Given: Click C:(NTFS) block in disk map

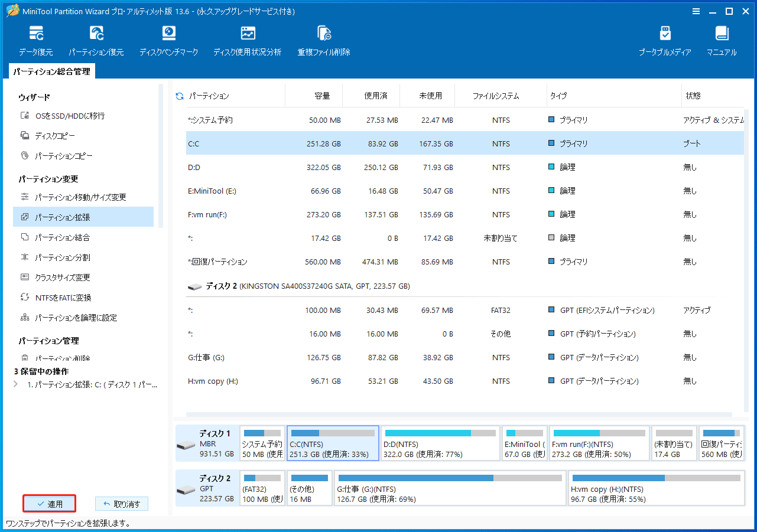Looking at the screenshot, I should [x=333, y=443].
